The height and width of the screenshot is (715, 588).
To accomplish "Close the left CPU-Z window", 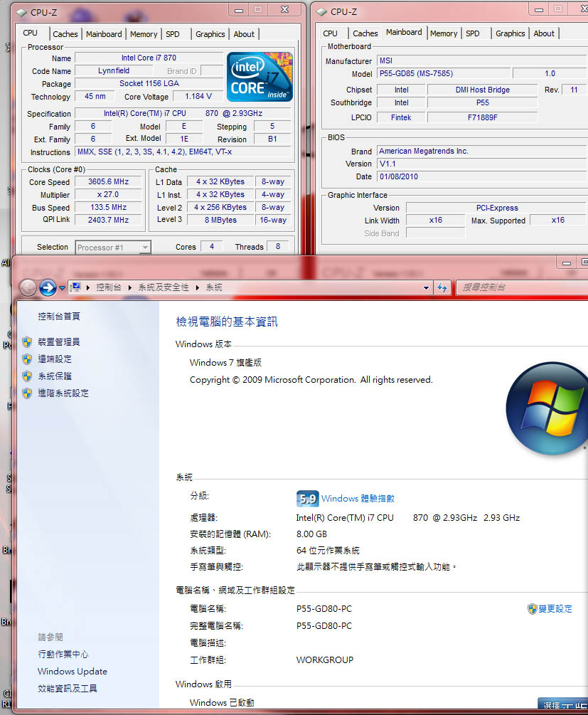I will coord(285,9).
